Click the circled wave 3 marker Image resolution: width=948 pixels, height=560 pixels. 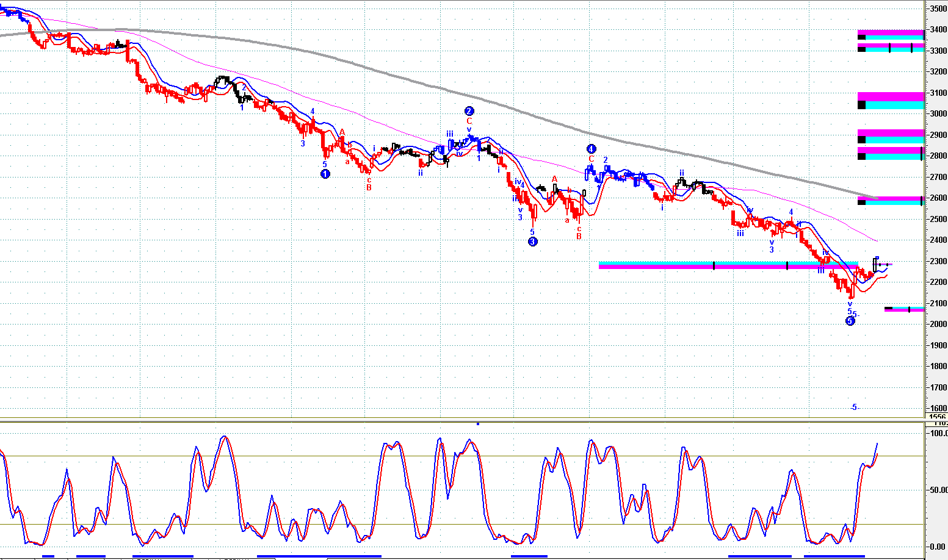[x=532, y=242]
